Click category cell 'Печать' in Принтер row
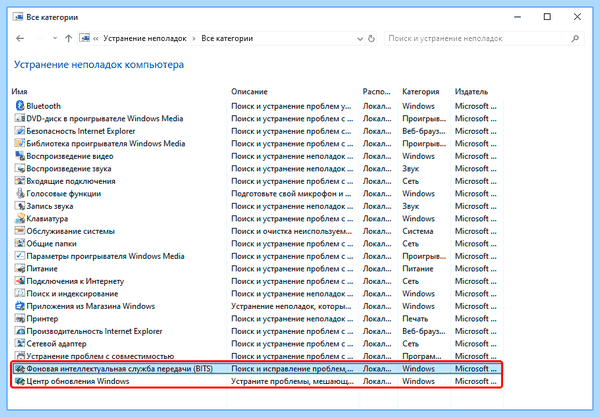The width and height of the screenshot is (600, 417). pyautogui.click(x=415, y=318)
